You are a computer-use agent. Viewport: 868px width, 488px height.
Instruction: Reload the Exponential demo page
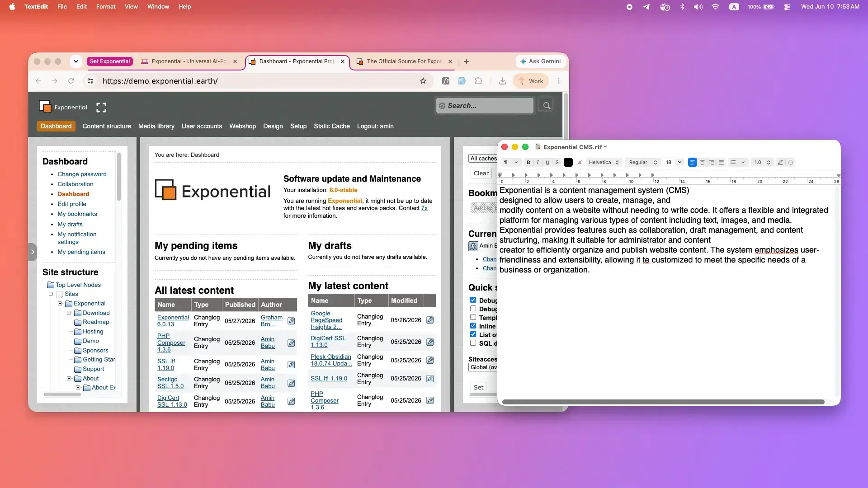(71, 81)
